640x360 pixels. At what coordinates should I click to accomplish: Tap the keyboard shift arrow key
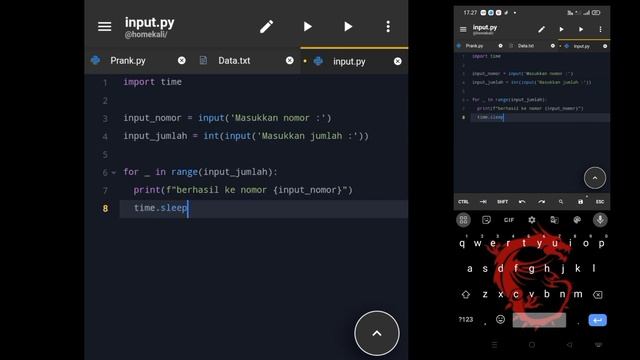[x=466, y=295]
